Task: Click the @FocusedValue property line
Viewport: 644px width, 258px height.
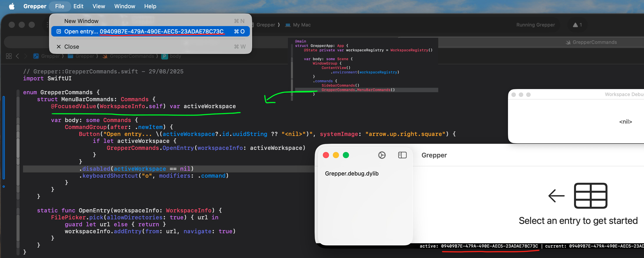Action: [143, 106]
